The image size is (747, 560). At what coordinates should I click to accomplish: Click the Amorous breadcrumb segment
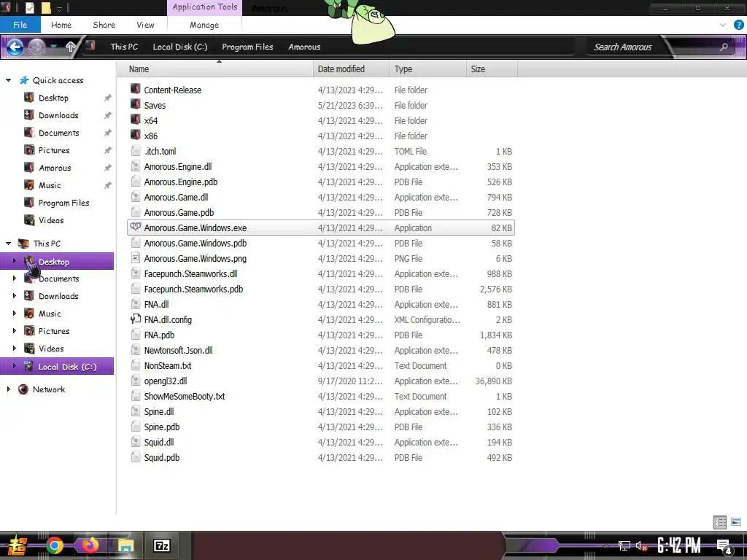pos(304,47)
